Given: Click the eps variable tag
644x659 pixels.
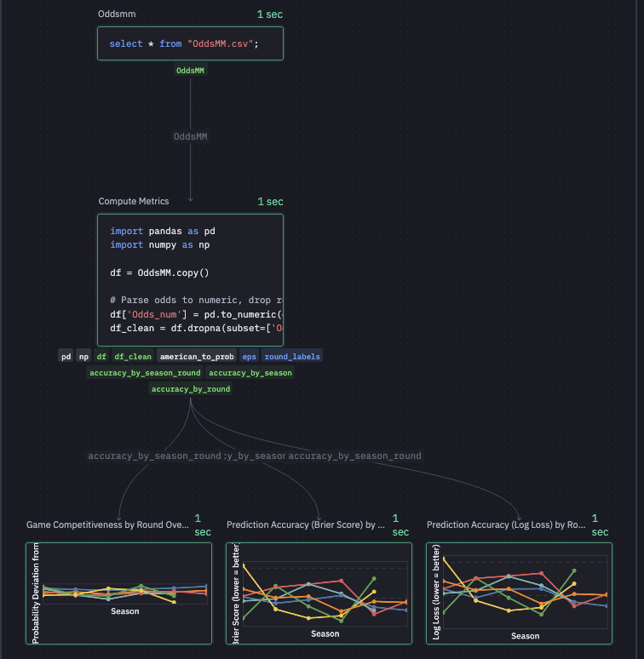Looking at the screenshot, I should [249, 357].
